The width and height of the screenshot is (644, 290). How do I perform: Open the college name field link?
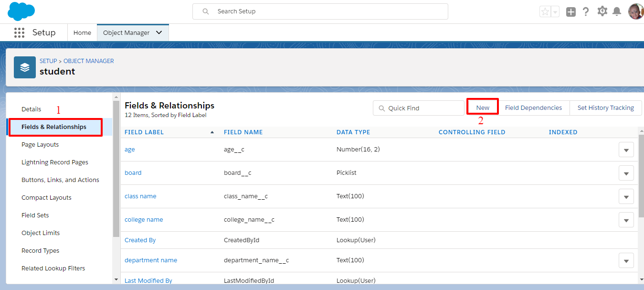144,219
